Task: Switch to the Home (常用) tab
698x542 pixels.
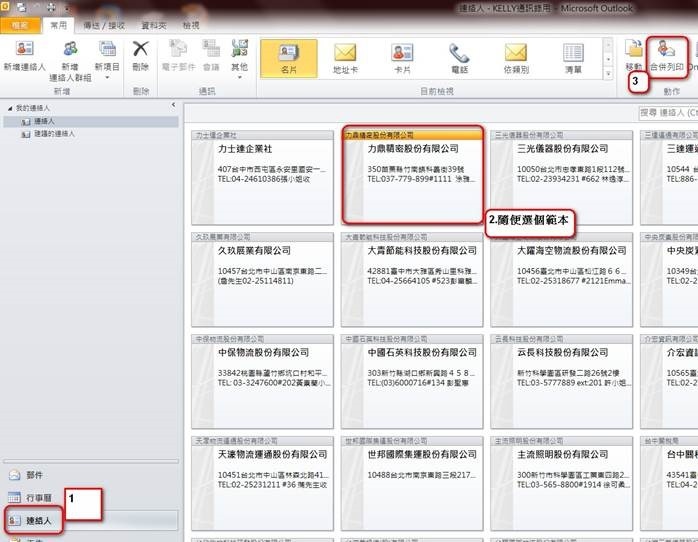Action: [58, 25]
